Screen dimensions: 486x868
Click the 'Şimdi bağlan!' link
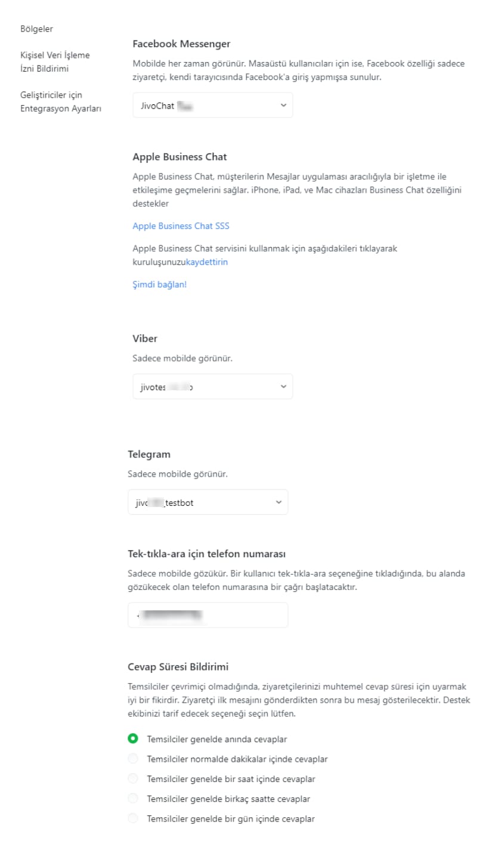pyautogui.click(x=159, y=285)
